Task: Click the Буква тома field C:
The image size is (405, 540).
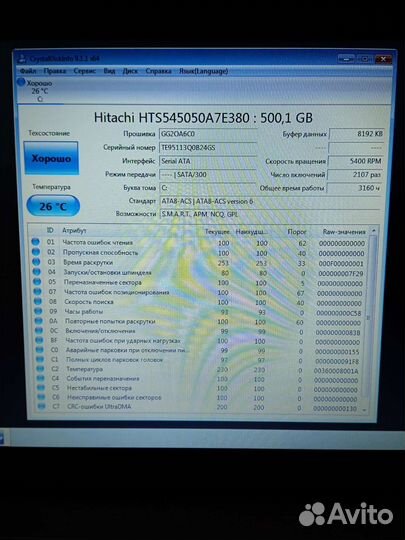Action: point(208,188)
